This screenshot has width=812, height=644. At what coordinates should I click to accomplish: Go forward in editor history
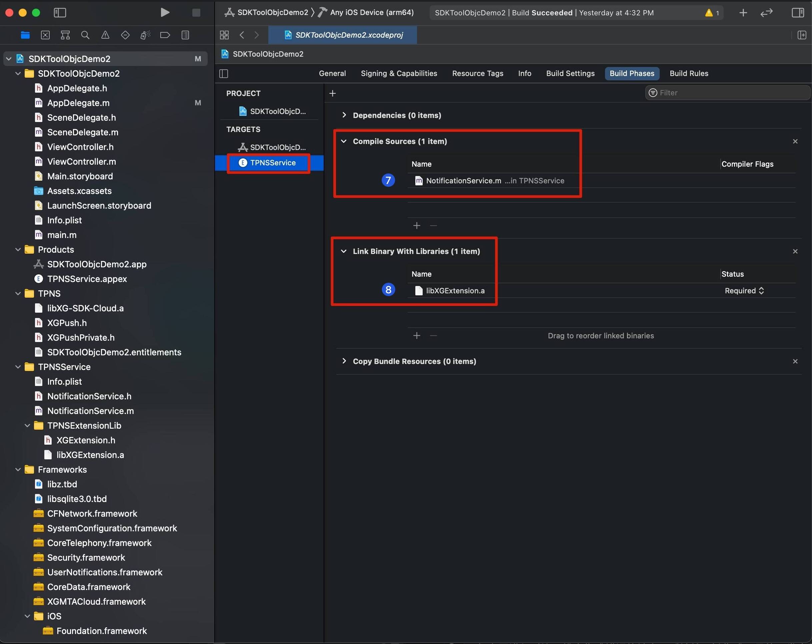[x=256, y=35]
